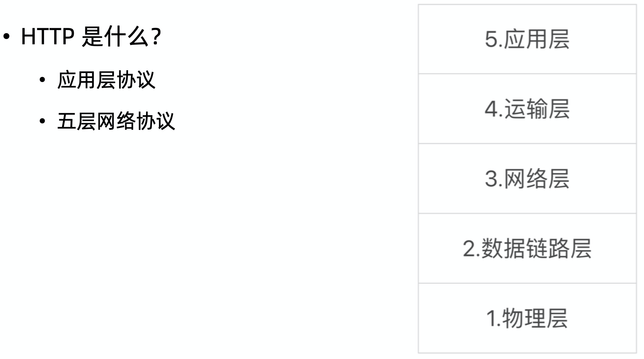Image resolution: width=644 pixels, height=359 pixels.
Task: Click the number 5 in 应用层 cell
Action: coord(491,39)
